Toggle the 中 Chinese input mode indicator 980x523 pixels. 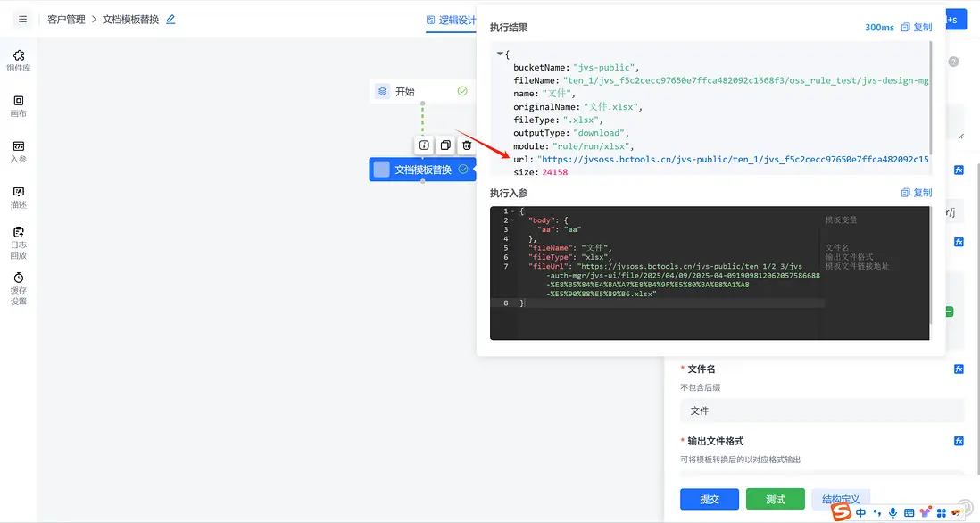[x=860, y=512]
